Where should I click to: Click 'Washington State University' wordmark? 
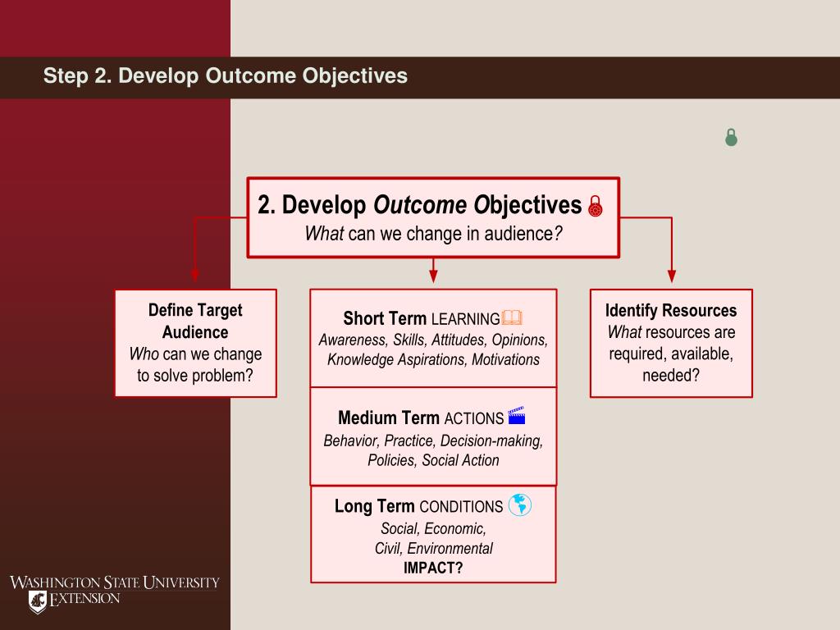(115, 582)
